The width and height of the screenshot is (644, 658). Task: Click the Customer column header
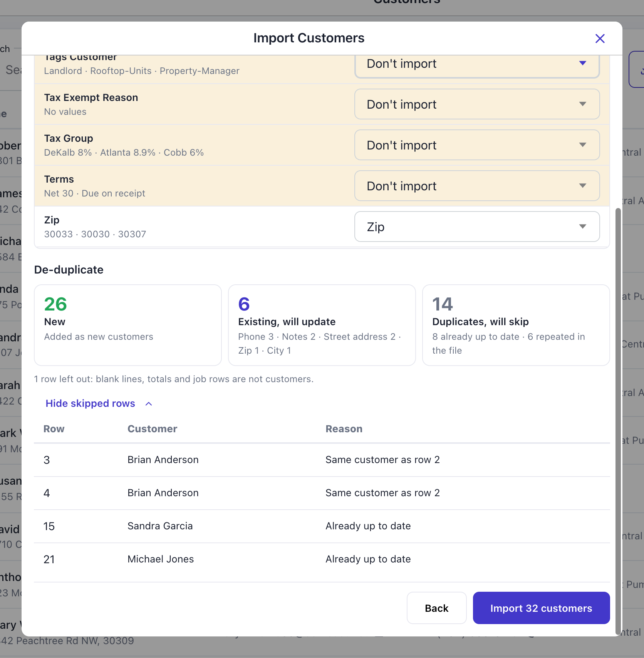(x=152, y=429)
